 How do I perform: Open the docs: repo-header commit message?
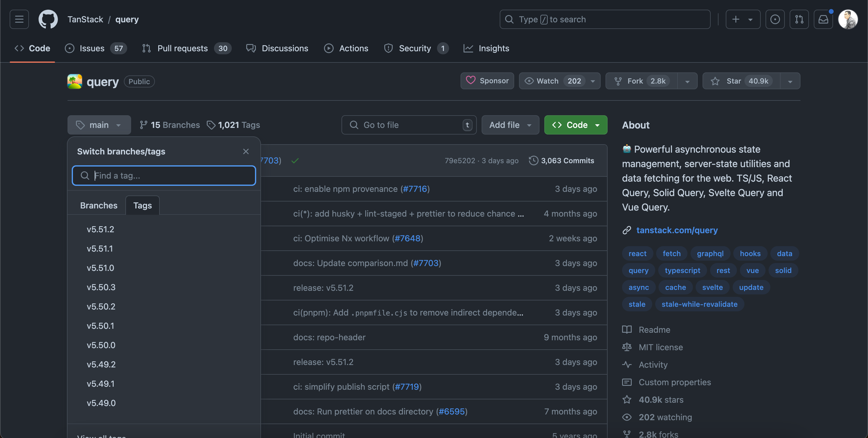(x=329, y=337)
